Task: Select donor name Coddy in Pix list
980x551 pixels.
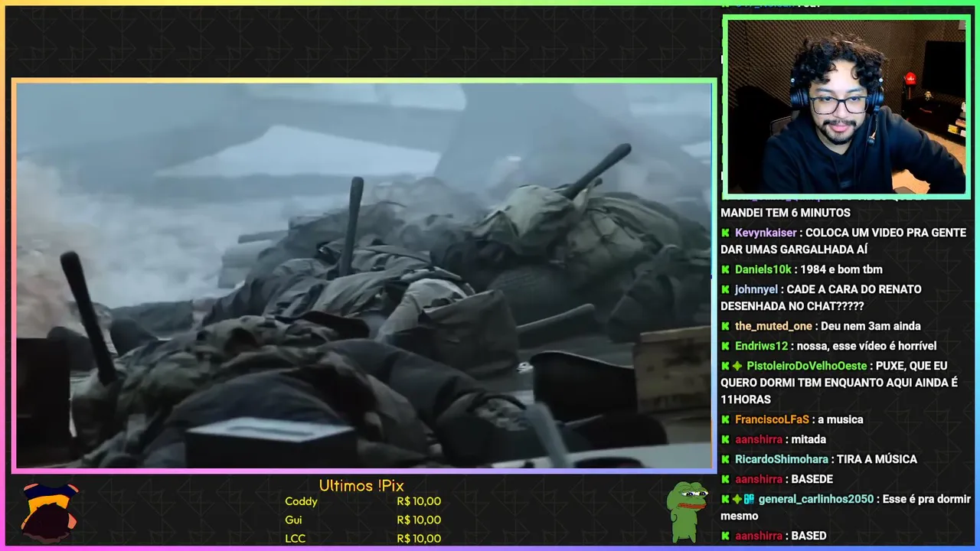Action: click(x=301, y=501)
